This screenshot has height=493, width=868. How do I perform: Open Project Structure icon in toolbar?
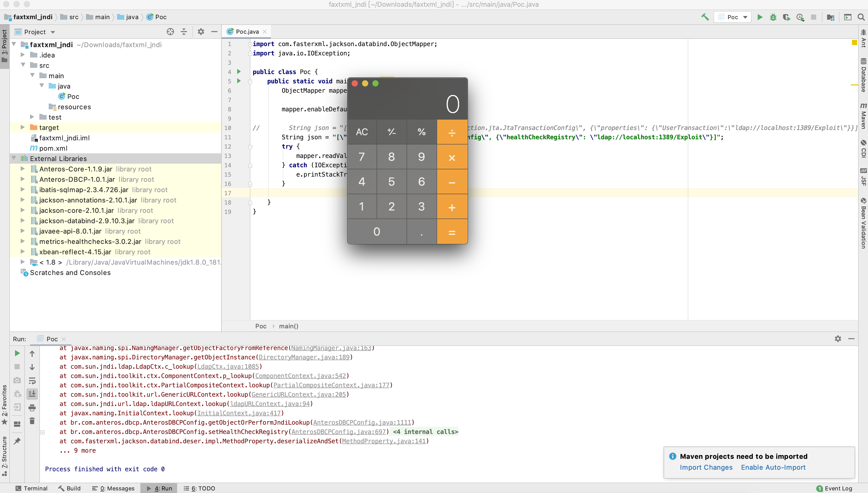coord(830,17)
